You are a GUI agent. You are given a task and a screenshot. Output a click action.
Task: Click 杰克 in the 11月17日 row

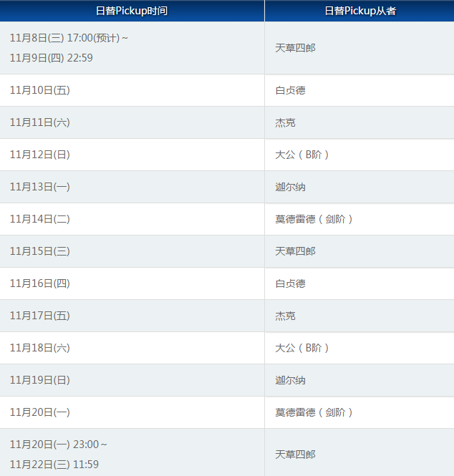point(285,316)
